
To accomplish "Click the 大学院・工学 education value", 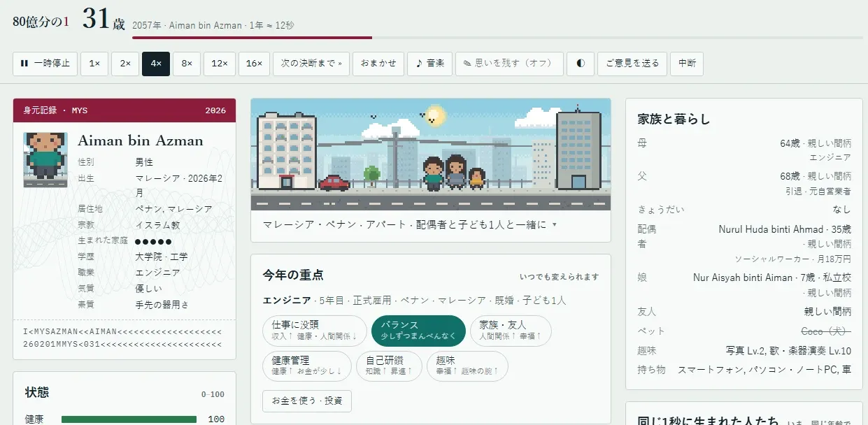I will [162, 257].
